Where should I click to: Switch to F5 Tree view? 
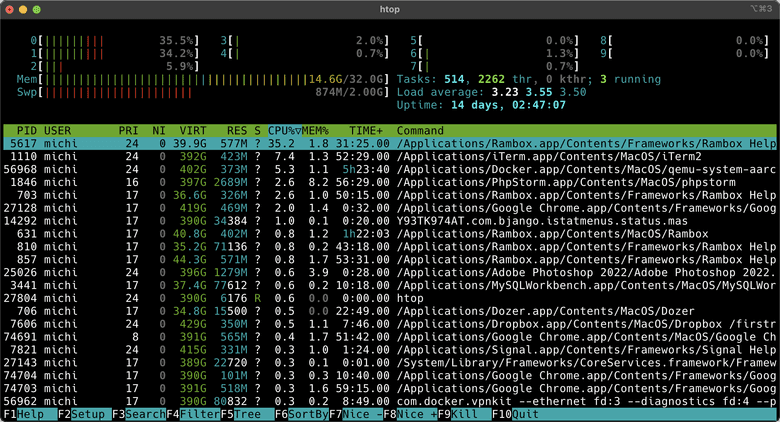[x=247, y=414]
